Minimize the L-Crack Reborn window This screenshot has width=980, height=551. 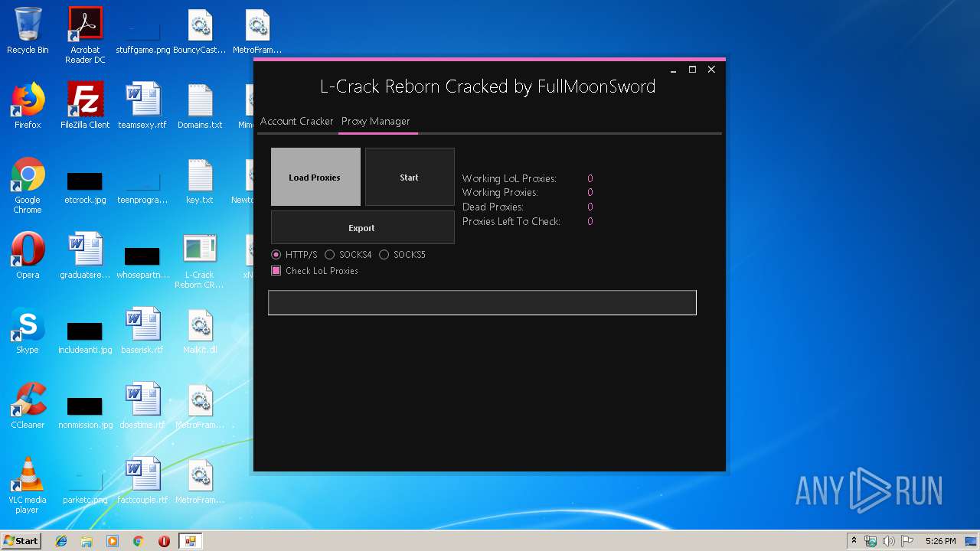674,70
